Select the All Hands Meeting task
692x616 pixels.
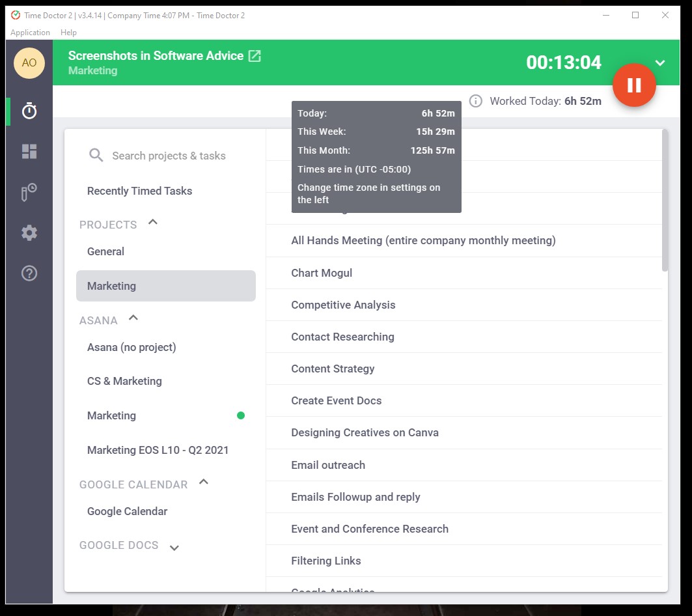(x=464, y=241)
